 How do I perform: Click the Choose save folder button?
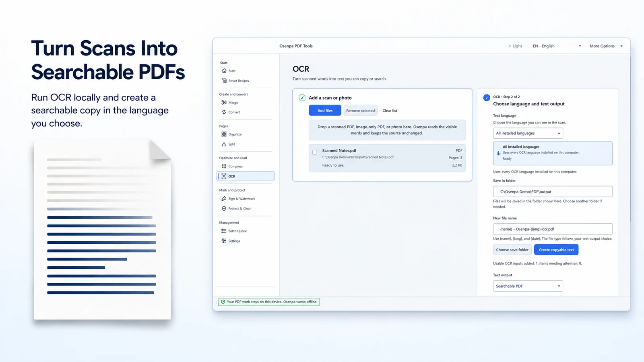[512, 250]
